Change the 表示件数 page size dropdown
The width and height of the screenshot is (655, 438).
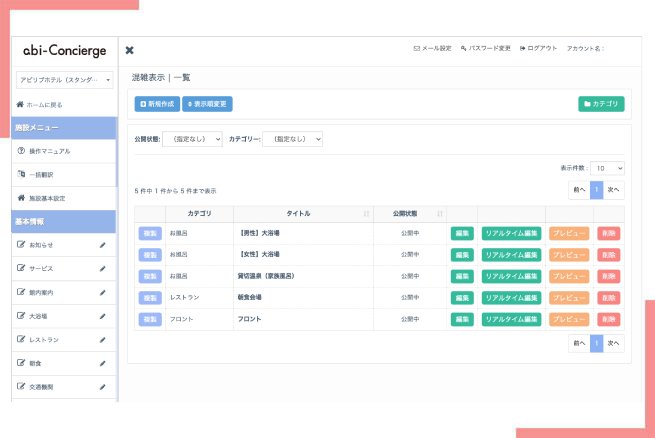(x=607, y=168)
